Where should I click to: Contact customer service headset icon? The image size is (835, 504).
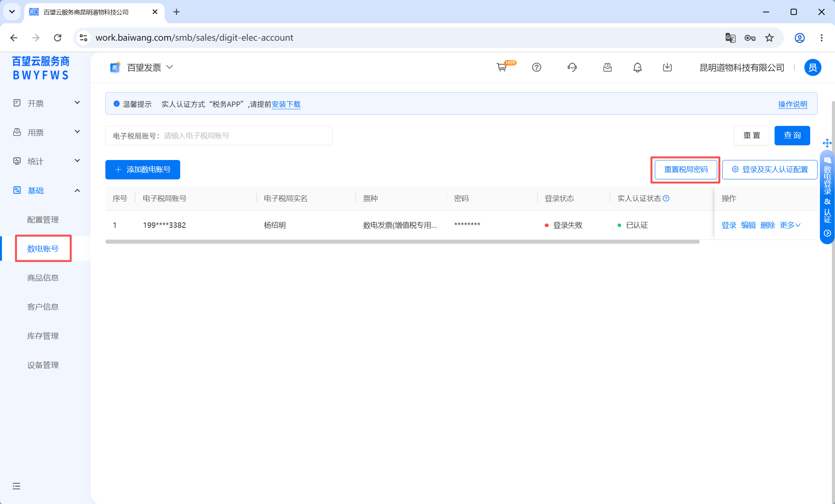click(x=572, y=67)
